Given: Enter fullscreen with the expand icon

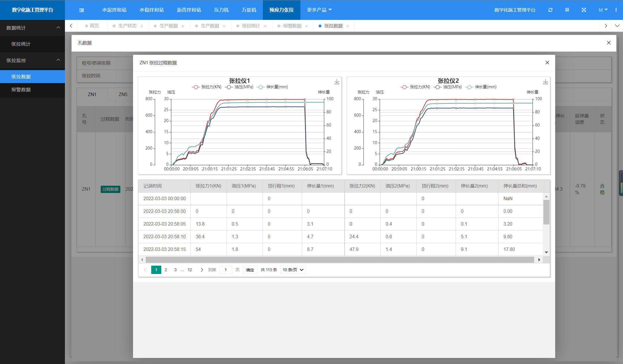Looking at the screenshot, I should pyautogui.click(x=584, y=10).
